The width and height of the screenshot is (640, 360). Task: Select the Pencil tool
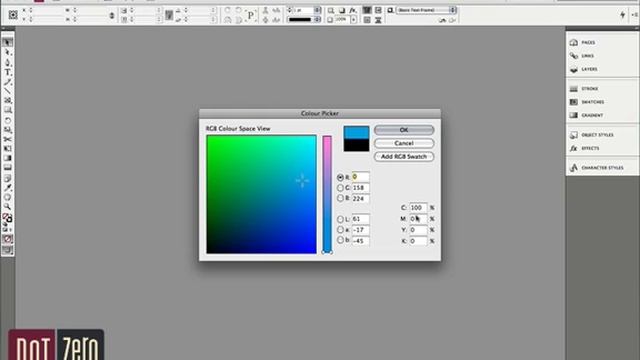[7, 82]
